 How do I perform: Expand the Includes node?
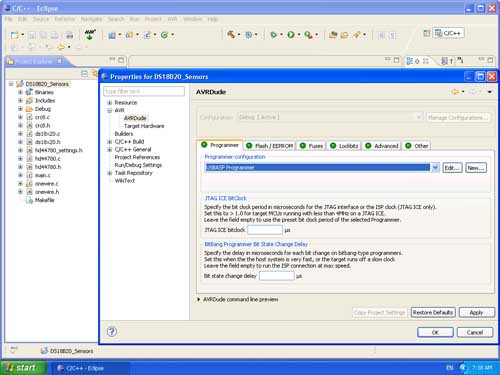click(x=20, y=100)
